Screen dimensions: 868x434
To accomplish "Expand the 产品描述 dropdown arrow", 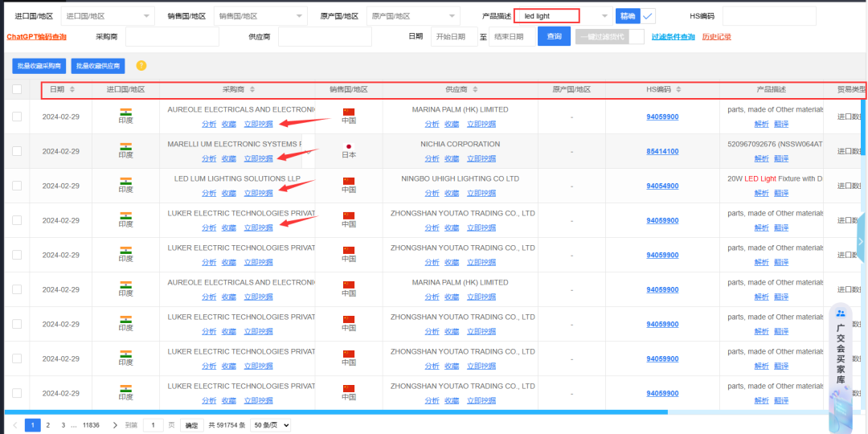I will point(604,16).
